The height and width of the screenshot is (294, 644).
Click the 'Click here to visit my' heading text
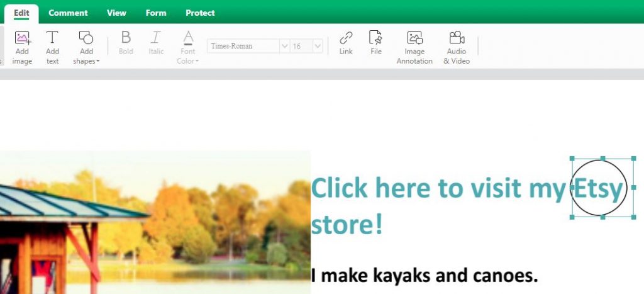pyautogui.click(x=439, y=188)
